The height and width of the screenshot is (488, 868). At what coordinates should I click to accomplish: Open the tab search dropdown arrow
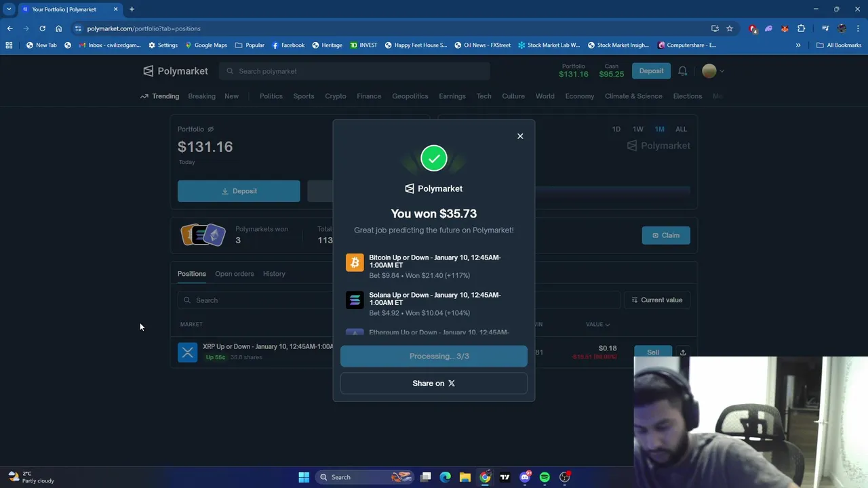(x=9, y=9)
